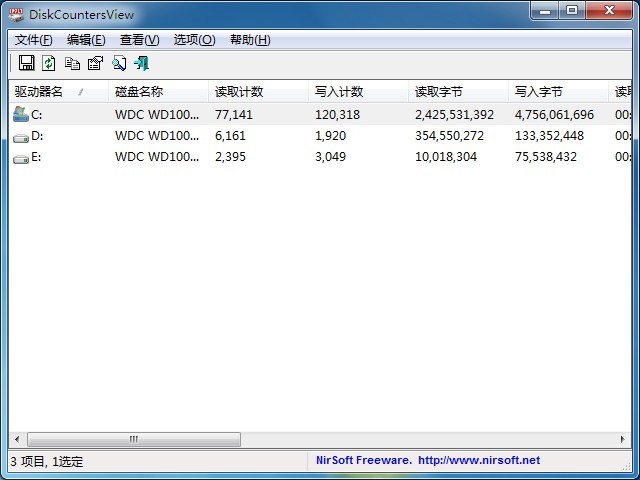Click the Save selected items toolbar icon
The height and width of the screenshot is (480, 640).
click(27, 64)
